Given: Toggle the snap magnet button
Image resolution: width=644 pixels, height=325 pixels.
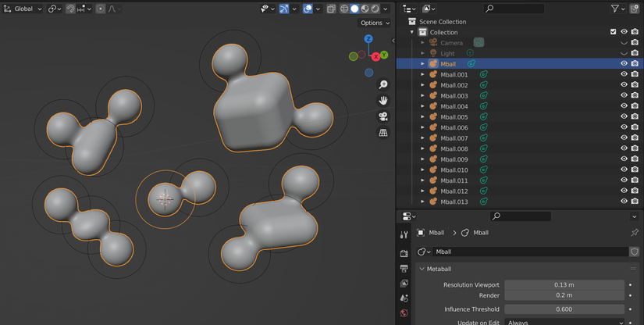Looking at the screenshot, I should [x=70, y=9].
